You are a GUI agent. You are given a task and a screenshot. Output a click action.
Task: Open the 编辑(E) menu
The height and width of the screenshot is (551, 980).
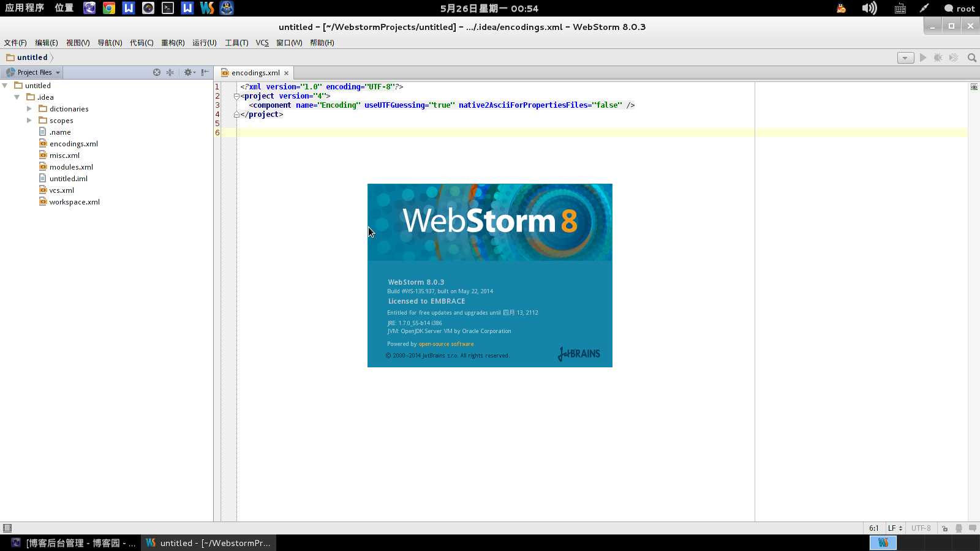(x=47, y=43)
